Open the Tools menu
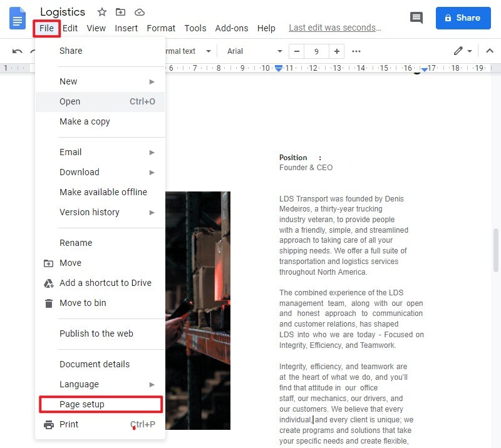This screenshot has height=448, width=501. (x=195, y=28)
